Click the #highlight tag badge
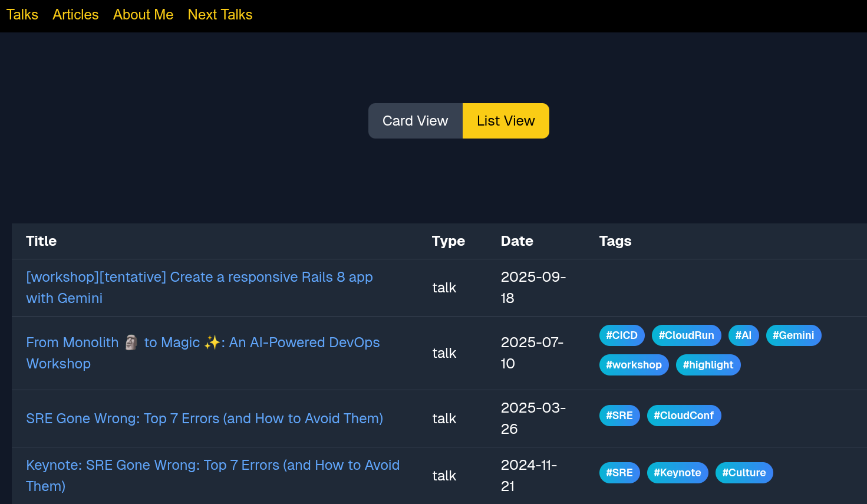The width and height of the screenshot is (867, 504). pos(708,365)
